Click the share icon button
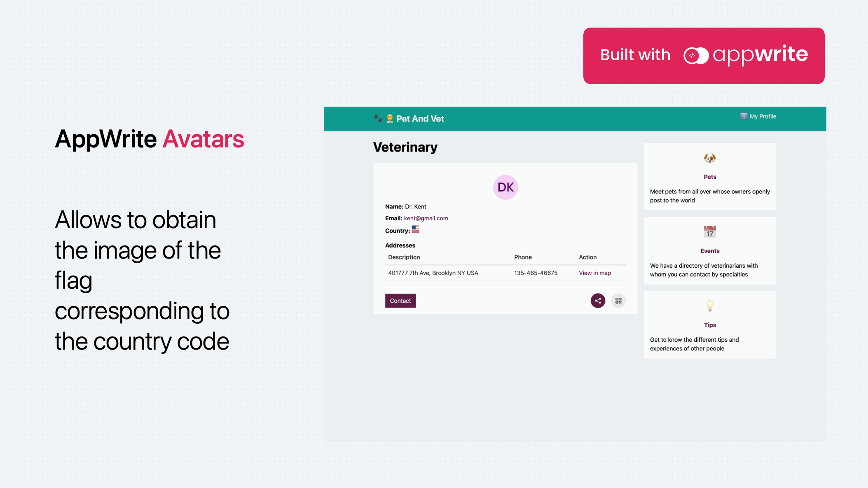The width and height of the screenshot is (868, 488). pyautogui.click(x=598, y=301)
